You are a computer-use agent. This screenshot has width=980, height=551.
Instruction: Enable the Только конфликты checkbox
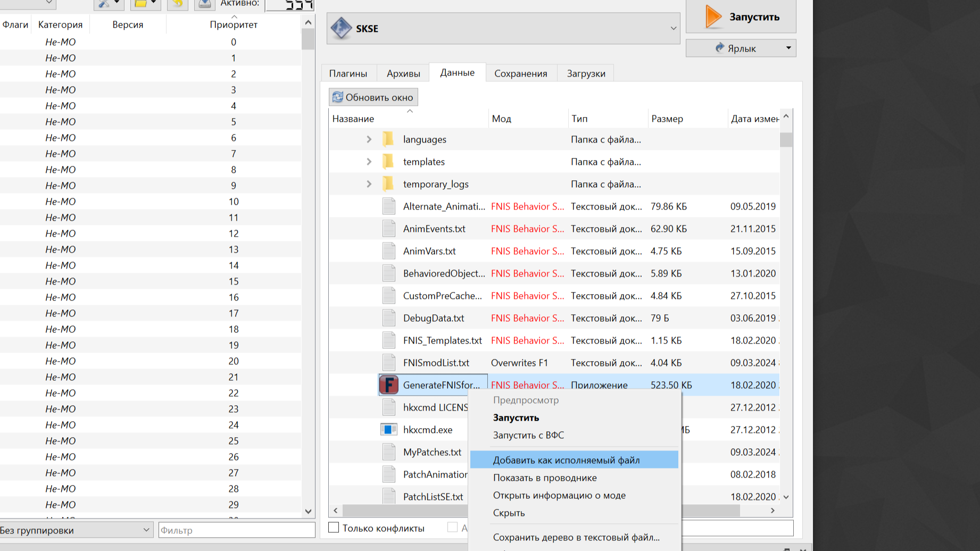(334, 528)
